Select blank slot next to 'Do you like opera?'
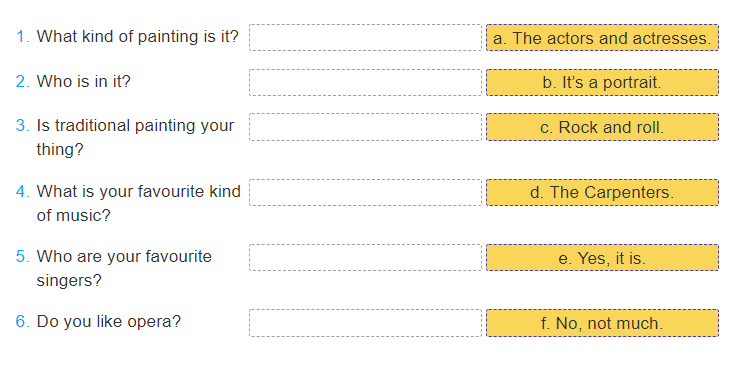Viewport: 736px width, 370px height. pyautogui.click(x=365, y=323)
